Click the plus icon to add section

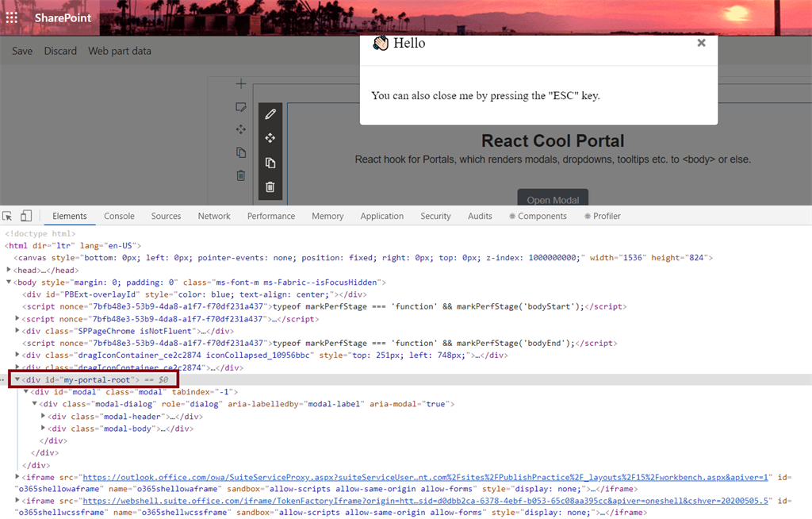pyautogui.click(x=241, y=84)
